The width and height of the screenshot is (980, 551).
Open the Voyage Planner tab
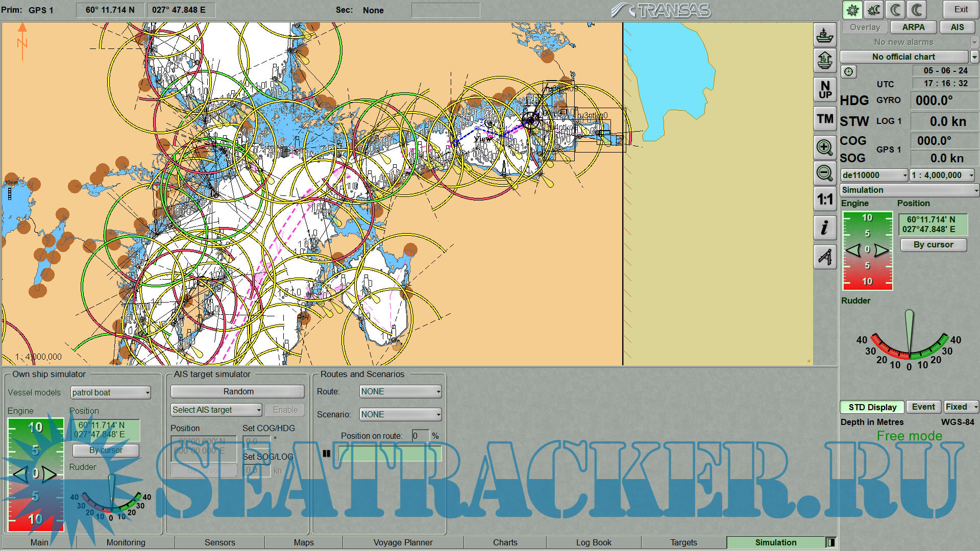(403, 542)
